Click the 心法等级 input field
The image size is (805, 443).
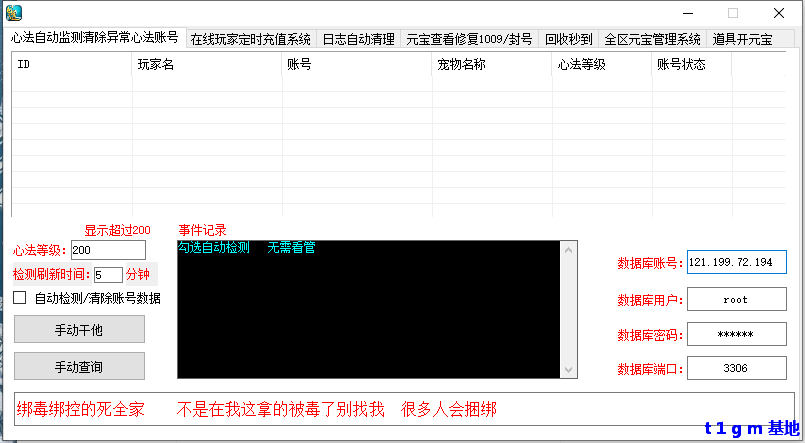pos(108,249)
